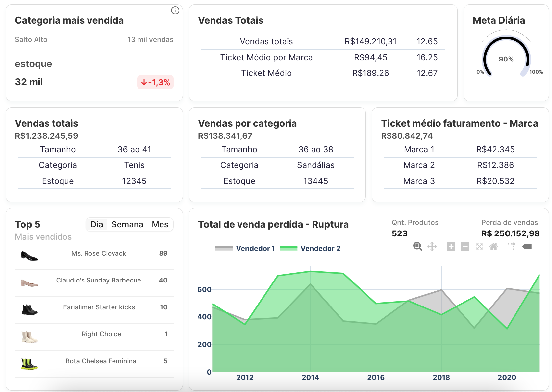Open the Bota Chelsea Feminina product thumbnail

[29, 363]
